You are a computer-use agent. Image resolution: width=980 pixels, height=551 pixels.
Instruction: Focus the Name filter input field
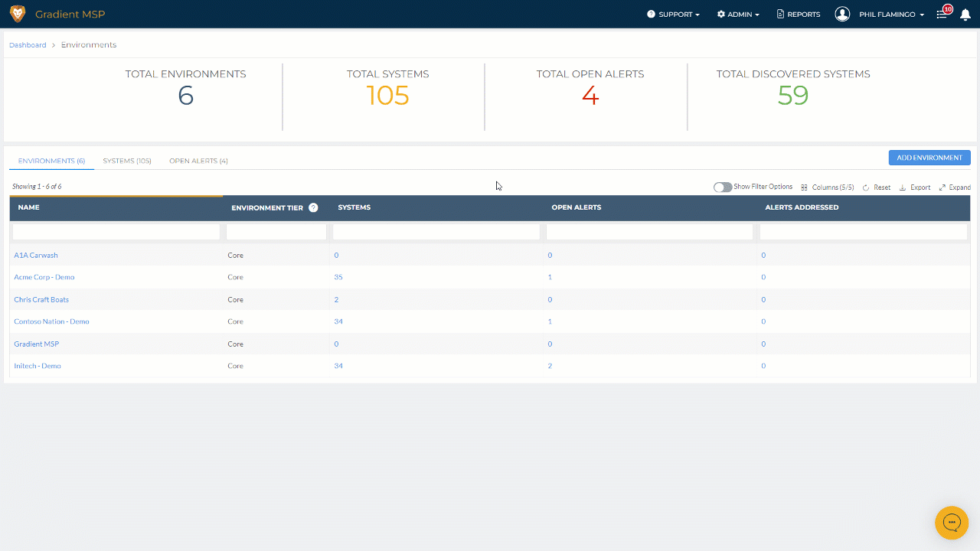click(116, 232)
